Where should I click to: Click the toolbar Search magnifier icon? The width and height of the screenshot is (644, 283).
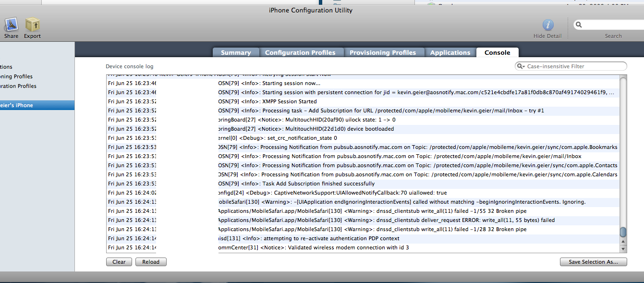(579, 25)
